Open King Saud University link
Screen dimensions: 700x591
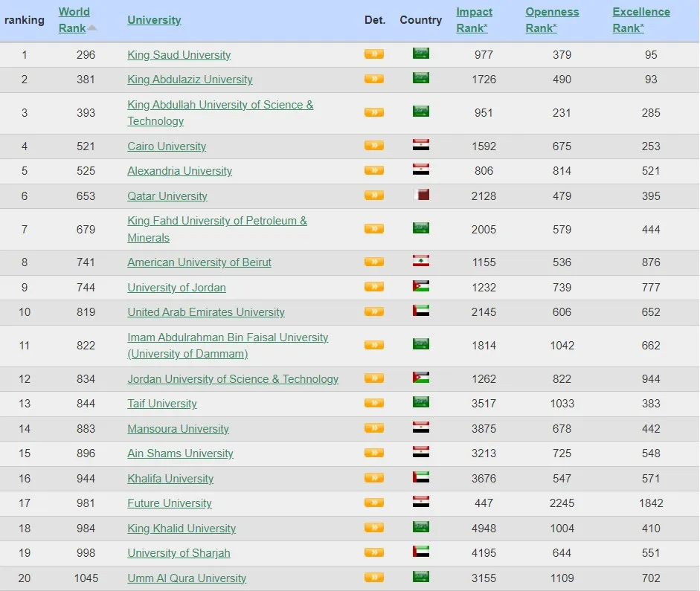pos(179,55)
